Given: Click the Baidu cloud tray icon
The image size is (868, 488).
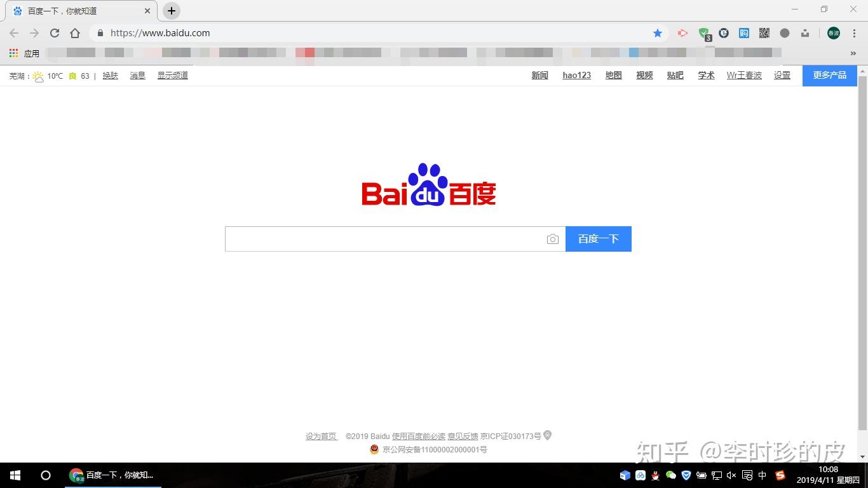Looking at the screenshot, I should [x=641, y=475].
